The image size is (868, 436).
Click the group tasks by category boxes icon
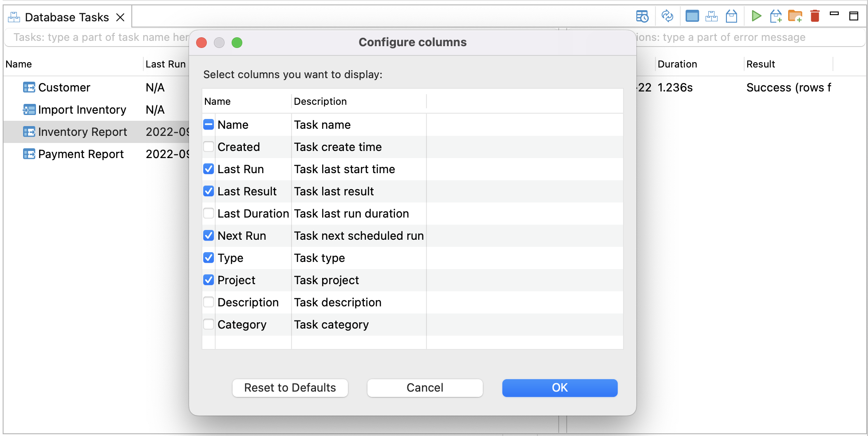(711, 16)
